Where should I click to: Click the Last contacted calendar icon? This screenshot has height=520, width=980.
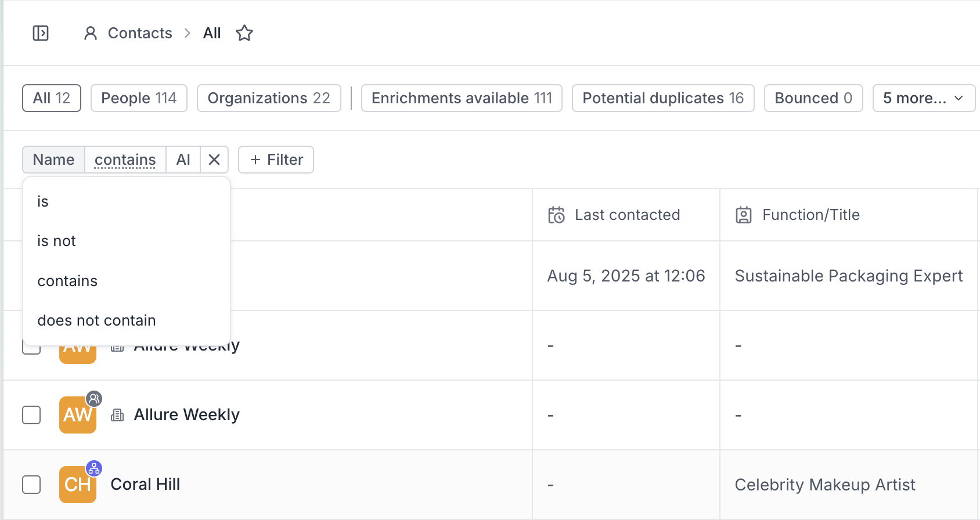(x=556, y=215)
